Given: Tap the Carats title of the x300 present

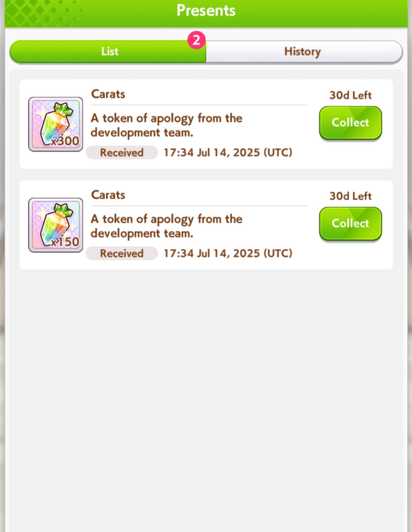Looking at the screenshot, I should [x=108, y=94].
